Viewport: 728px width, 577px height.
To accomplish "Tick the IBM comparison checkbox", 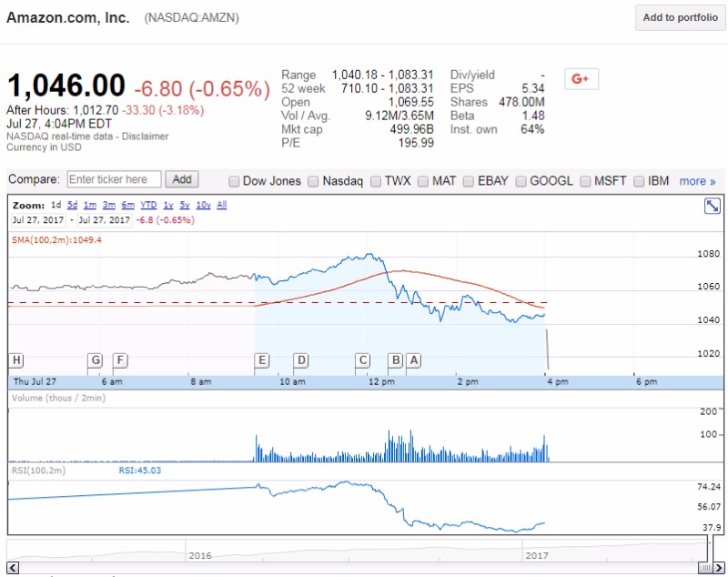I will coord(639,181).
